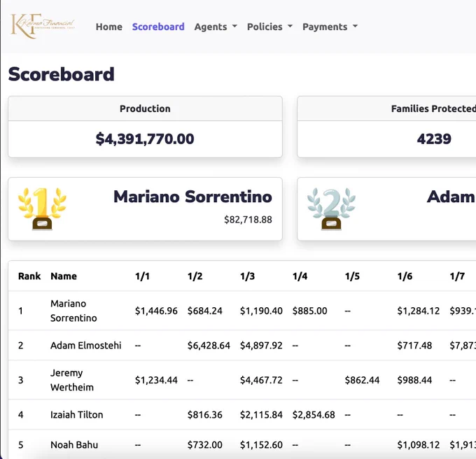Click the 1/2 date column header

(195, 276)
